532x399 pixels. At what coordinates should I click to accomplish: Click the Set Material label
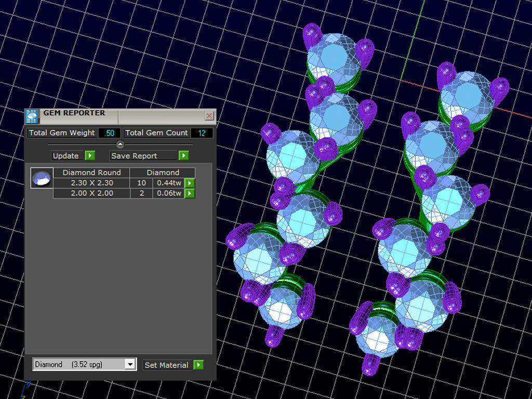click(x=166, y=365)
